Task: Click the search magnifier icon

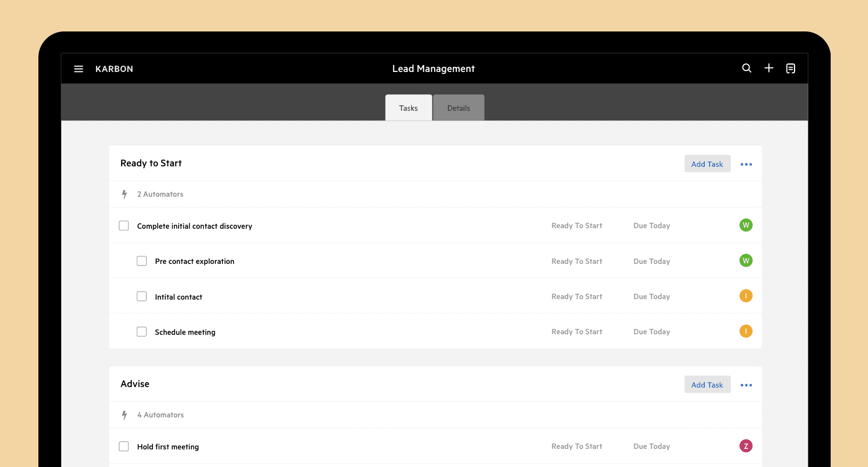Action: click(x=746, y=68)
